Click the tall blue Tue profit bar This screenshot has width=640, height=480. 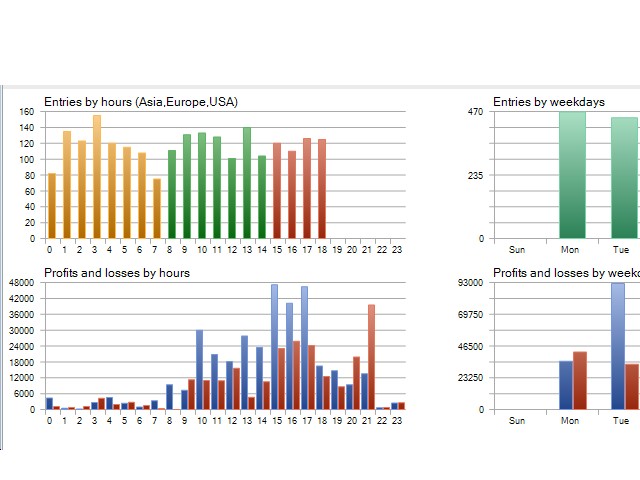pyautogui.click(x=618, y=346)
